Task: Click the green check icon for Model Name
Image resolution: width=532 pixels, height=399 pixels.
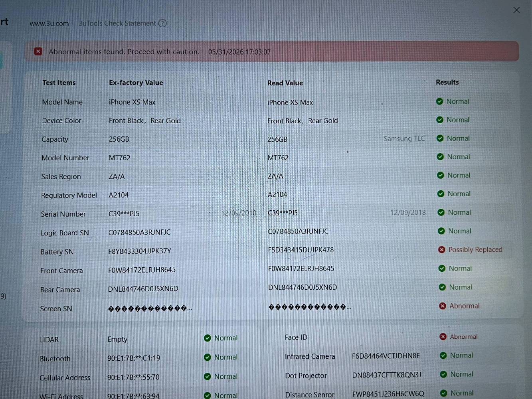Action: click(439, 101)
